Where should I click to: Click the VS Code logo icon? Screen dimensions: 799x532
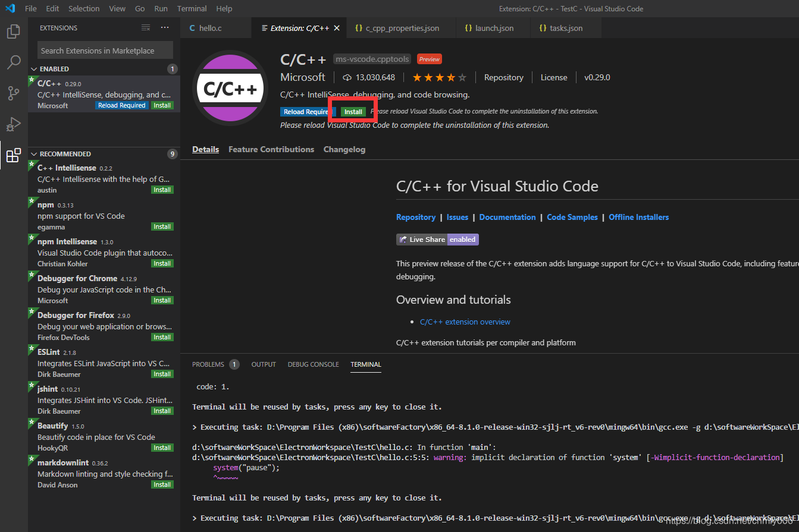click(10, 8)
